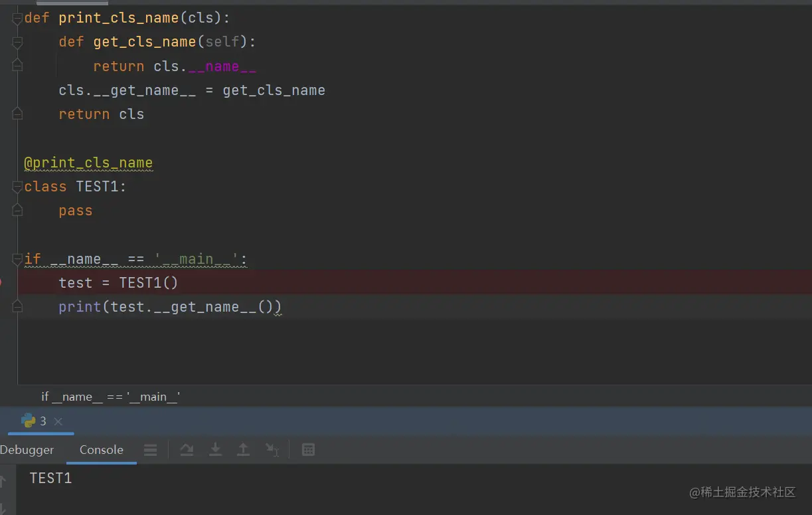Click the Python icon on debug tab 3
Screen dimensions: 812x515
point(29,421)
